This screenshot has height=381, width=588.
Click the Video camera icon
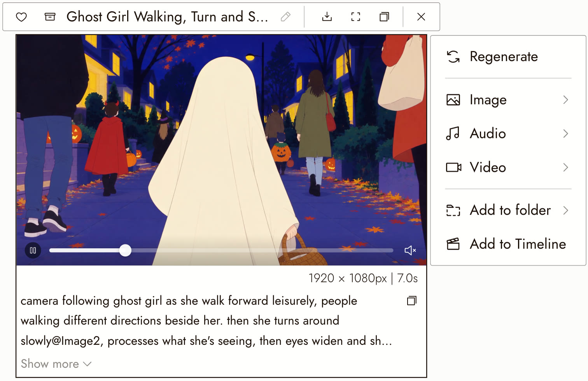click(x=453, y=167)
